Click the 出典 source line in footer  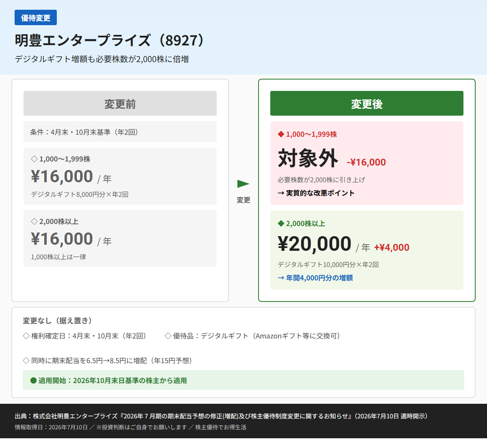coord(221,416)
